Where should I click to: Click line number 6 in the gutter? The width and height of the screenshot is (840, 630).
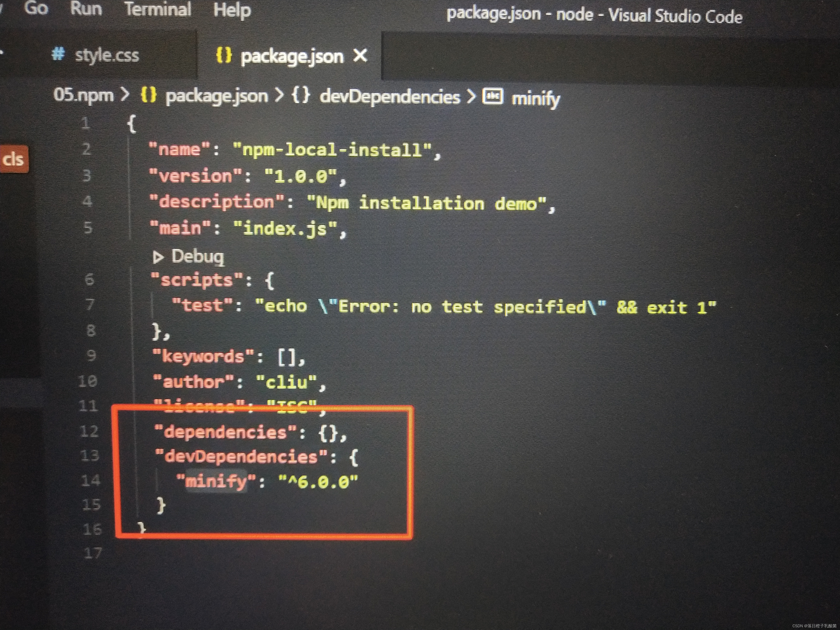90,280
